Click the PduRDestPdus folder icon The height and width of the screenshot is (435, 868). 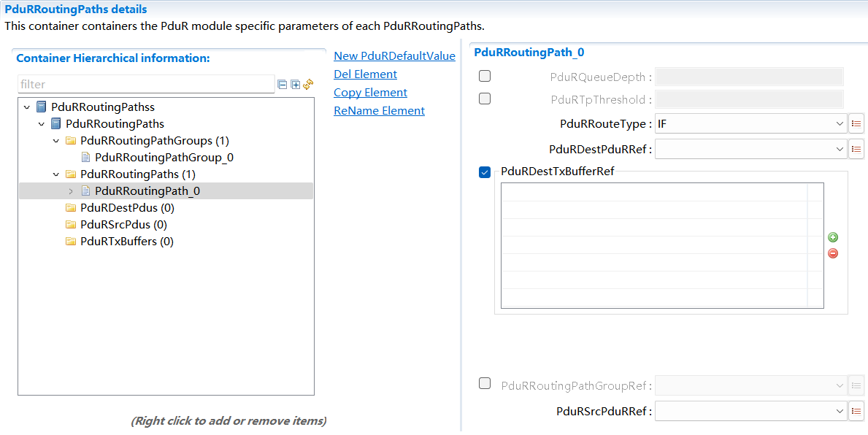[70, 207]
